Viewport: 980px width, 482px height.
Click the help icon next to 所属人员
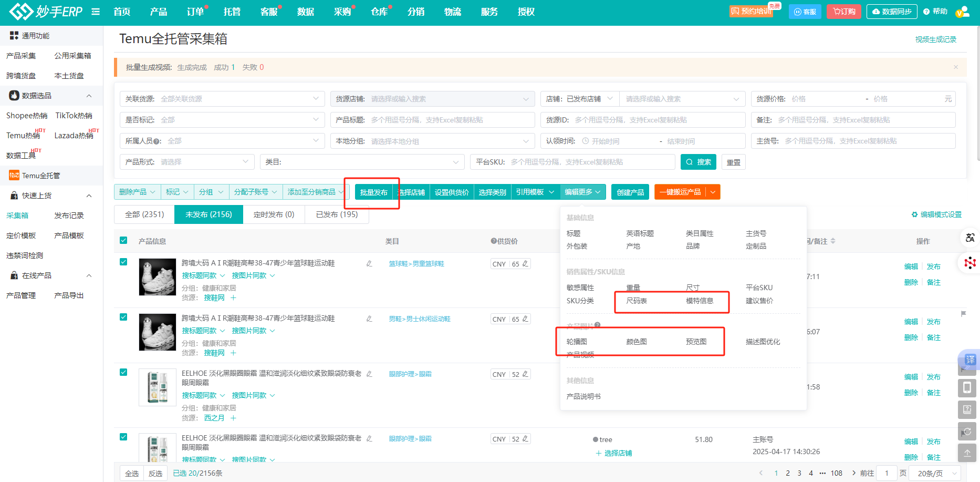tap(158, 141)
